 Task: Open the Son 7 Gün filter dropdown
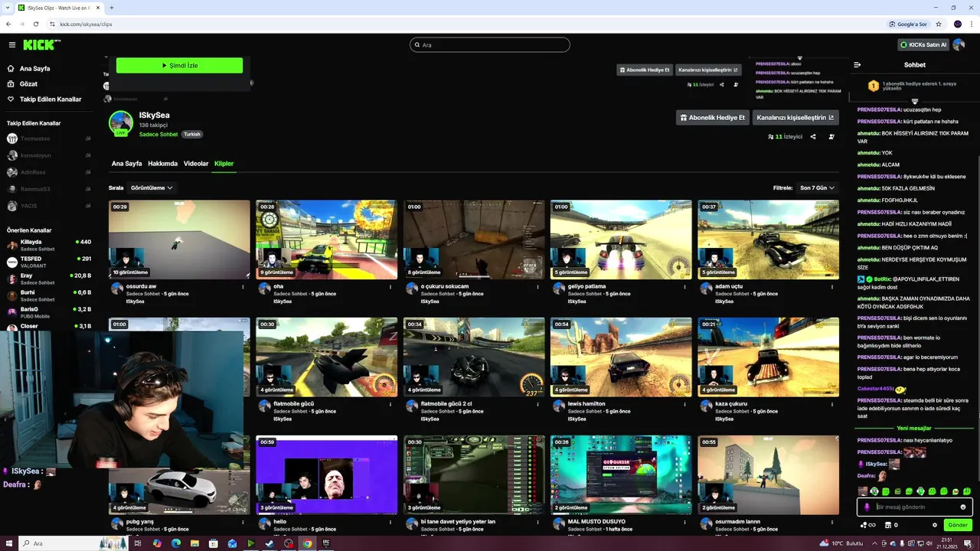(x=818, y=187)
